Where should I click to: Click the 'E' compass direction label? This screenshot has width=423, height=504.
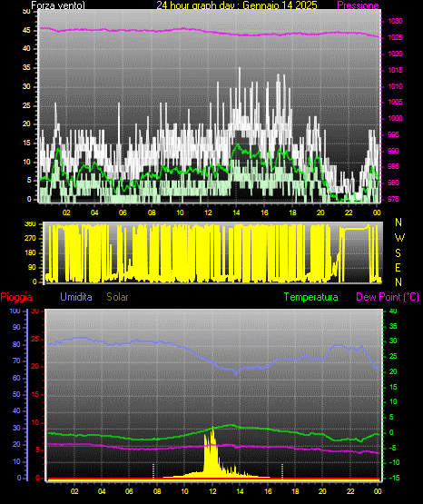[x=398, y=268]
